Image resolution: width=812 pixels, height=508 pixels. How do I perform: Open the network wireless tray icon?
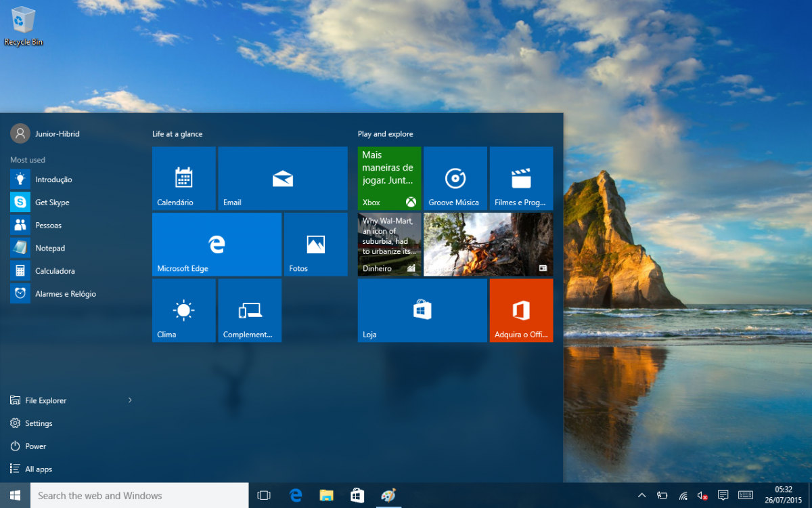[683, 495]
